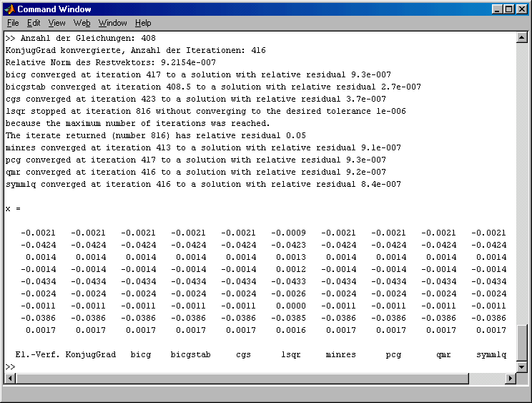
Task: Open the File menu
Action: click(x=13, y=23)
